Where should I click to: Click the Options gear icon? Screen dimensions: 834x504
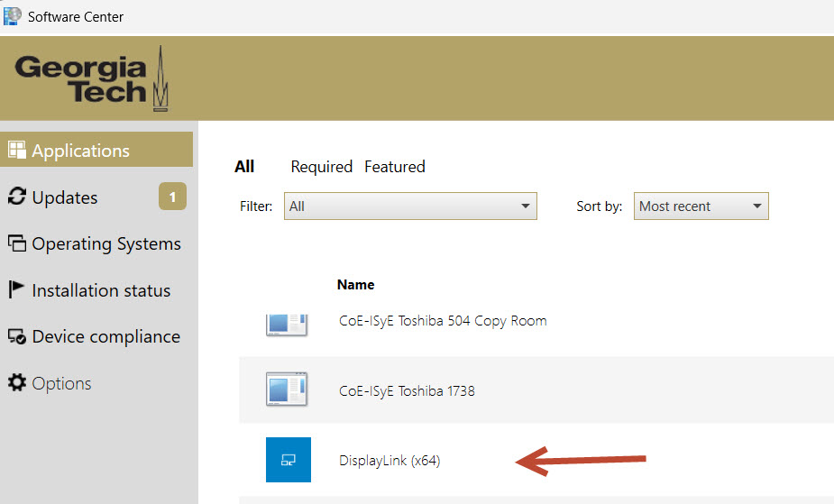click(17, 382)
